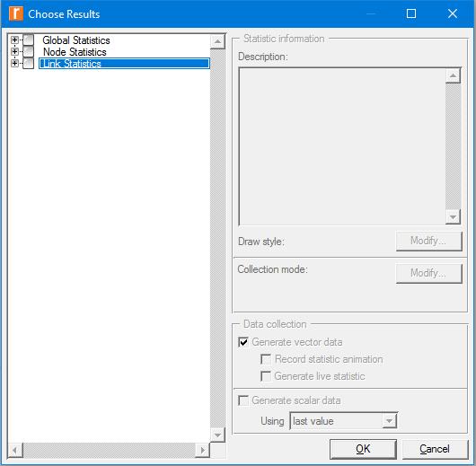Click the tree list scroll left arrow

15,450
